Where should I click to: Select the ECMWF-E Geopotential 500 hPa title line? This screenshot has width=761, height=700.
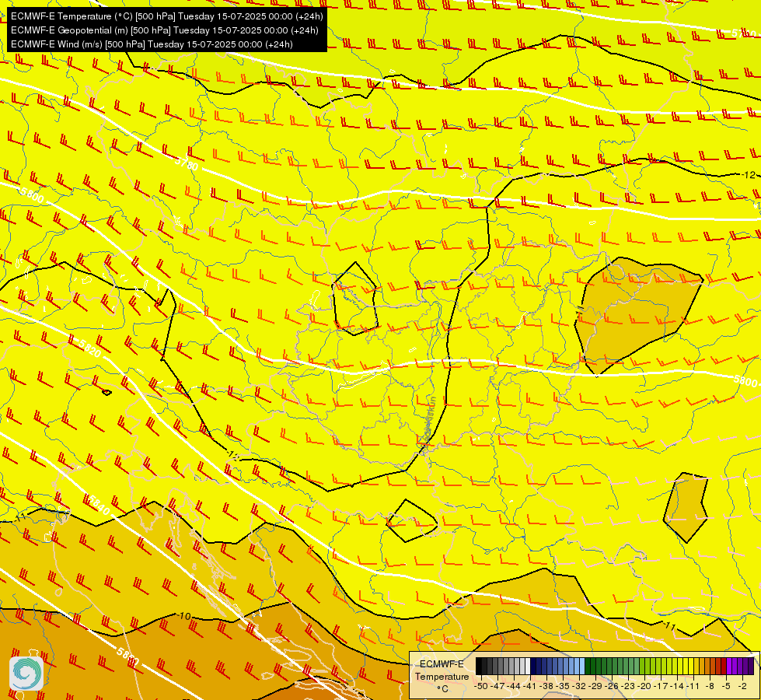(x=165, y=30)
